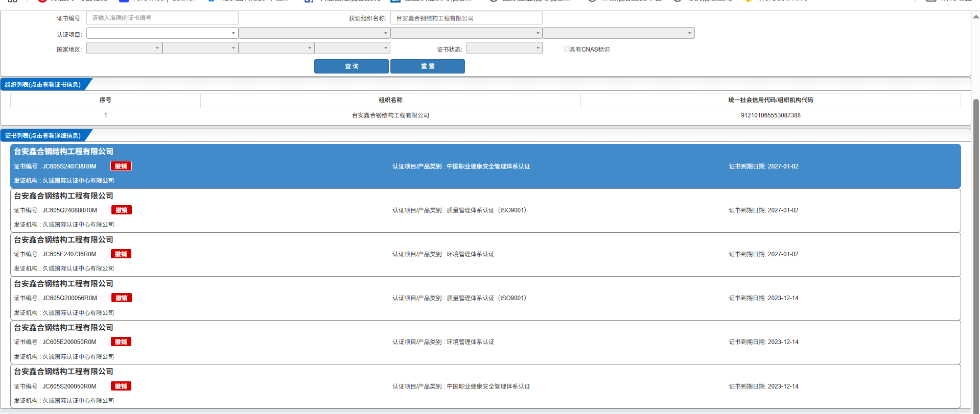The width and height of the screenshot is (980, 414).
Task: Click the scrollbar up arrow
Action: (976, 16)
